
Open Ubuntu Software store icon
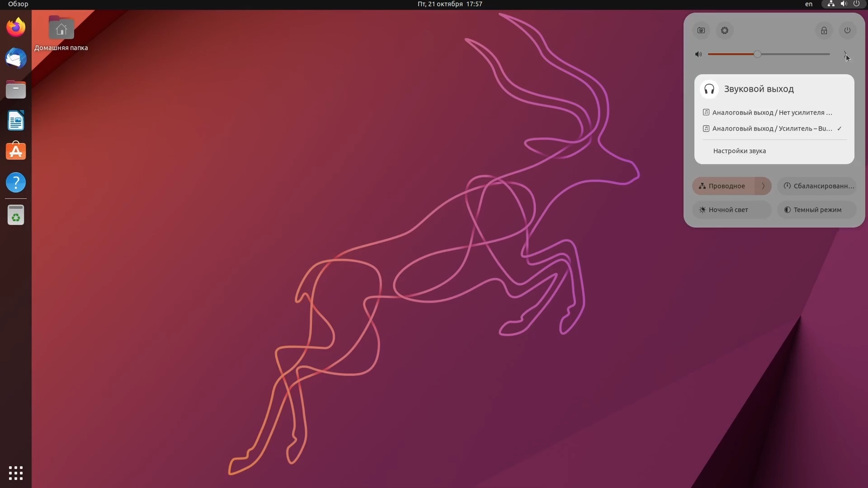click(16, 151)
